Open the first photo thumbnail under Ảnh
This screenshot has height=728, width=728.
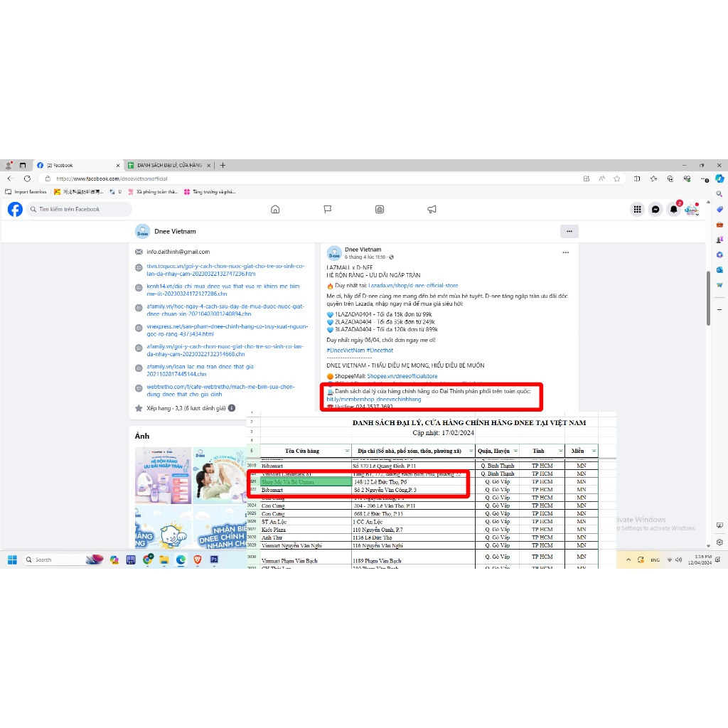(x=163, y=475)
